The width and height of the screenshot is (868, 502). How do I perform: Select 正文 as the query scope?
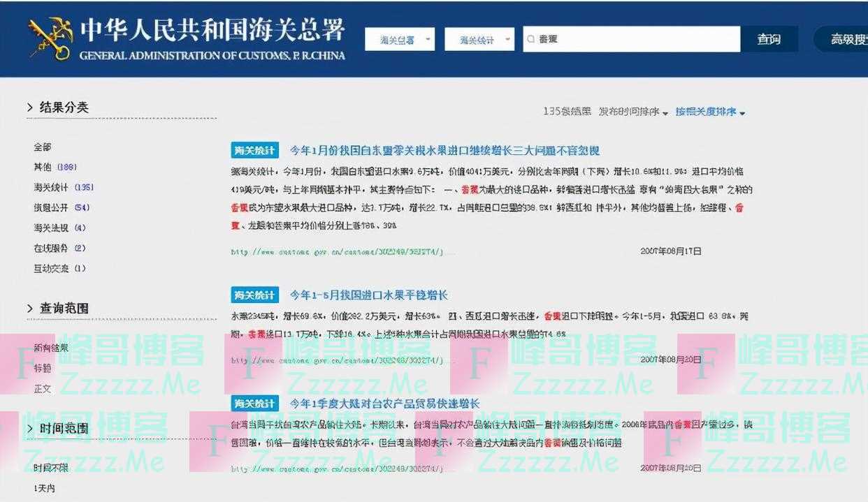43,388
